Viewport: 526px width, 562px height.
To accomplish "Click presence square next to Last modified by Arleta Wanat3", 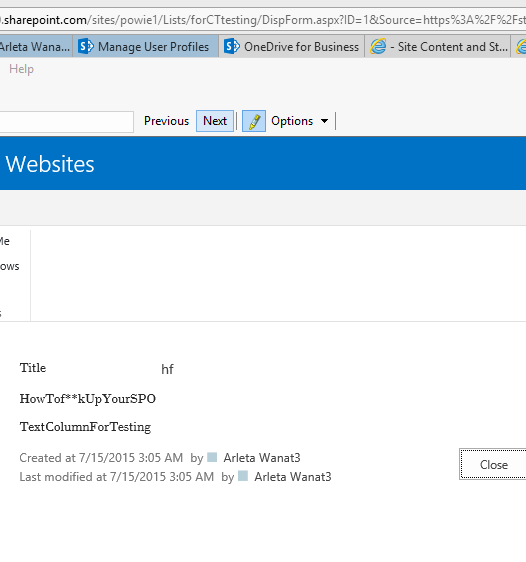I will point(243,476).
